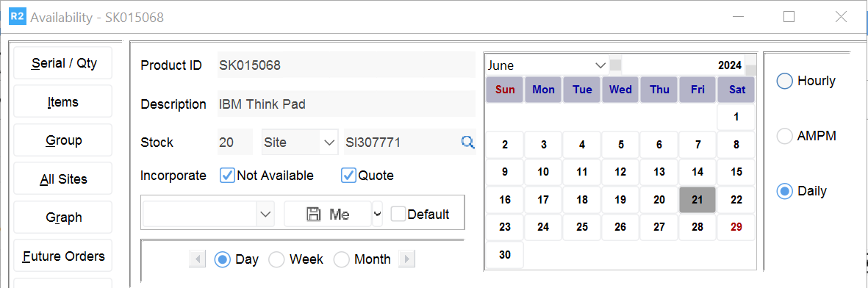Select June 10 in the calendar

coord(543,172)
